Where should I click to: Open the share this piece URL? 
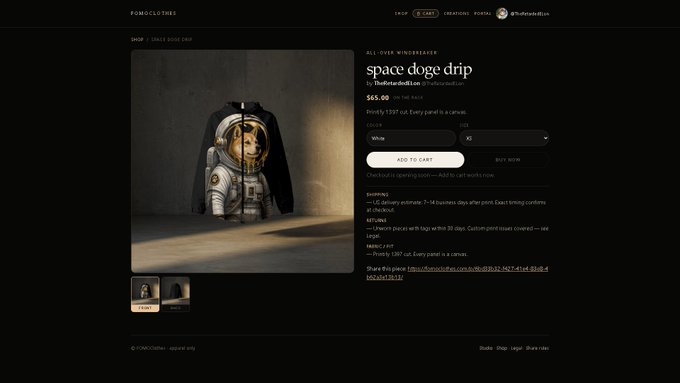click(x=457, y=273)
